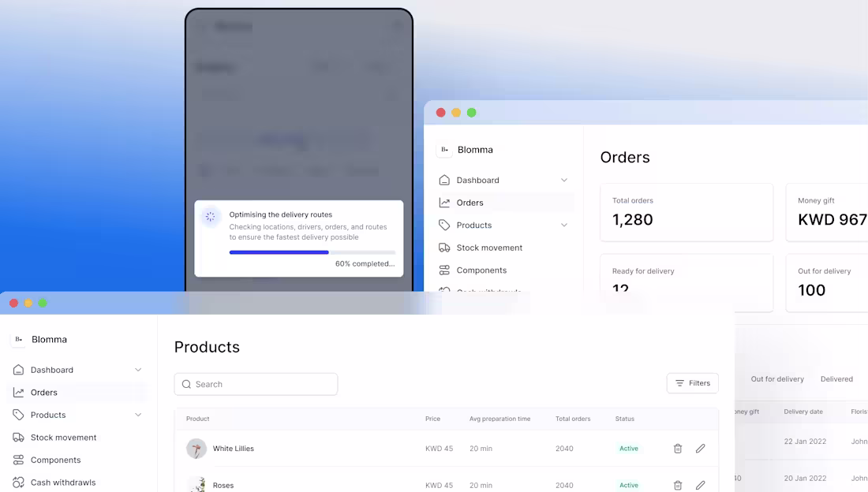Edit Roses product with pencil icon
This screenshot has height=492, width=868.
(700, 486)
